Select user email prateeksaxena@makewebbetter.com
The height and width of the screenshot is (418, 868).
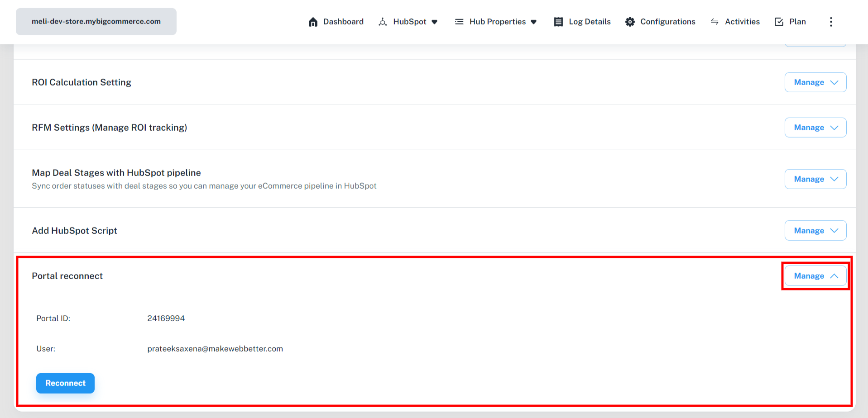pos(215,349)
